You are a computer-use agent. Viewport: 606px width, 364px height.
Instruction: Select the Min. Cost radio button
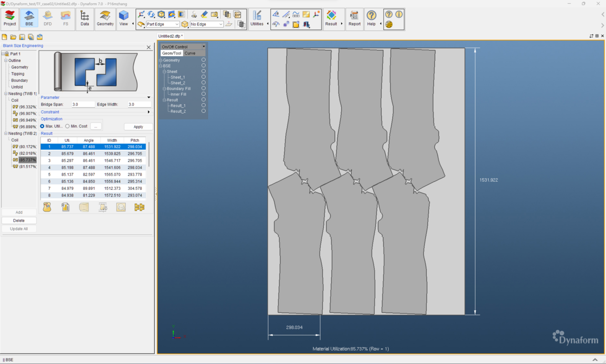click(x=68, y=126)
